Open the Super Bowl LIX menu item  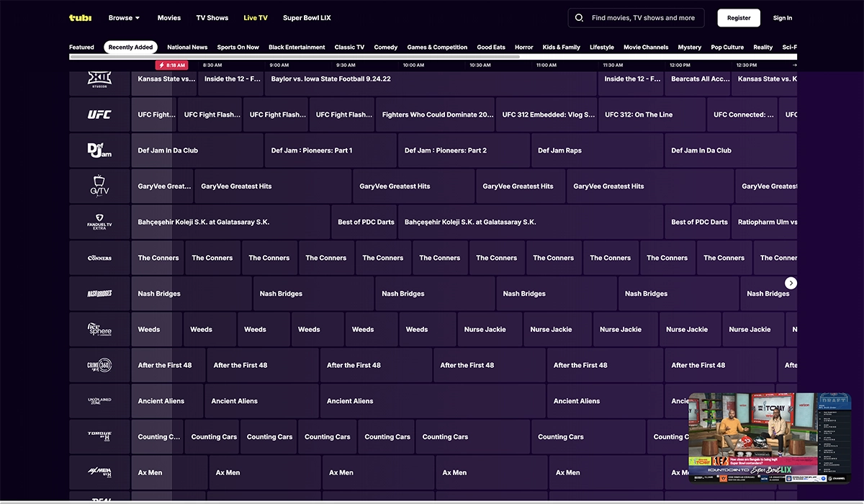(307, 18)
